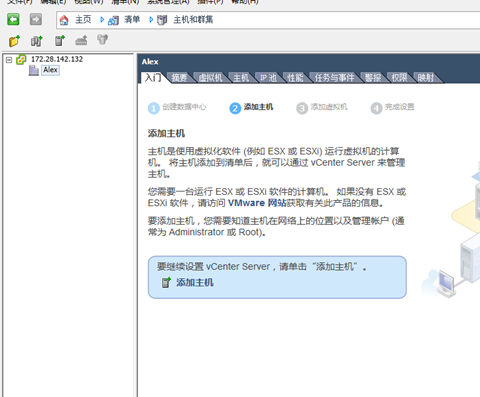Switch to the 权限 tab

coord(399,78)
